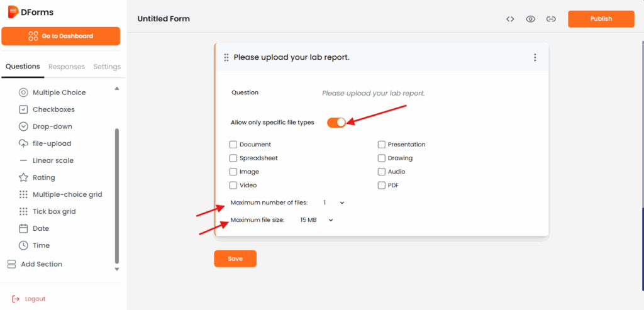Click the preview eye icon
Viewport: 644px width, 310px height.
point(531,19)
